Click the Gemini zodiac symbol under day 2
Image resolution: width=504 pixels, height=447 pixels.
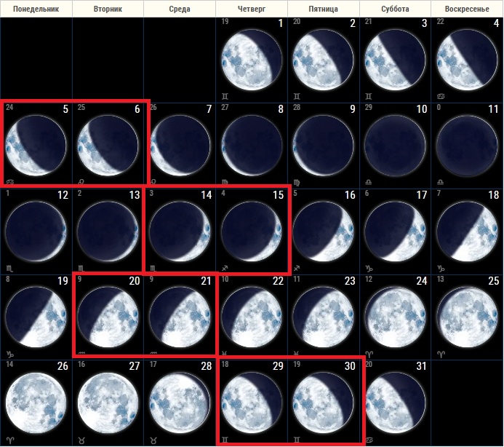tap(297, 96)
